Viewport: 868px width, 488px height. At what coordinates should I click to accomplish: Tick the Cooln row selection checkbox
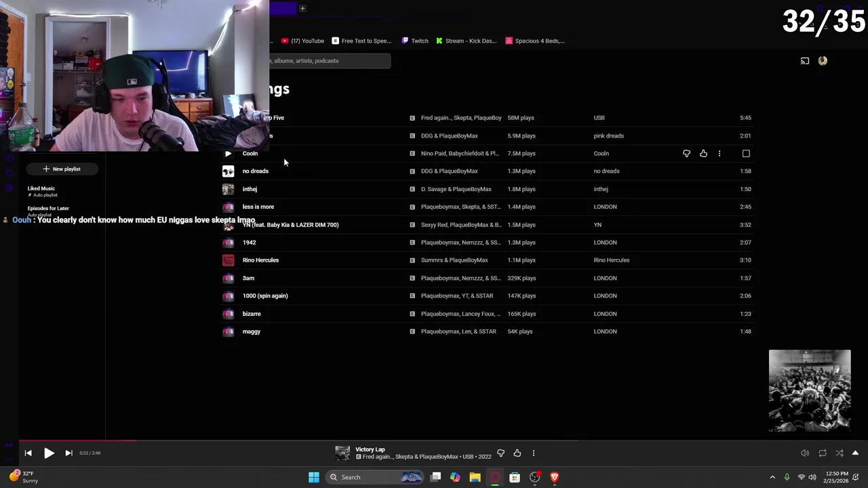click(x=746, y=154)
